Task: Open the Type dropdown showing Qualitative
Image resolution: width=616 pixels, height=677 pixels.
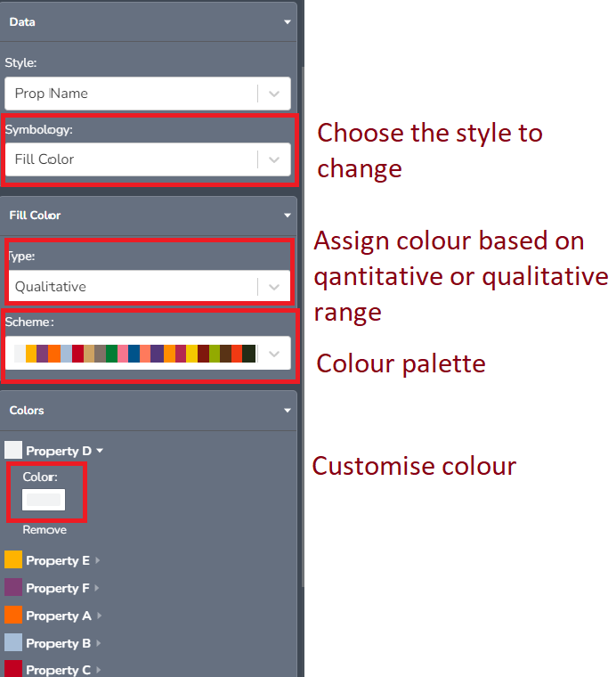Action: coord(274,287)
